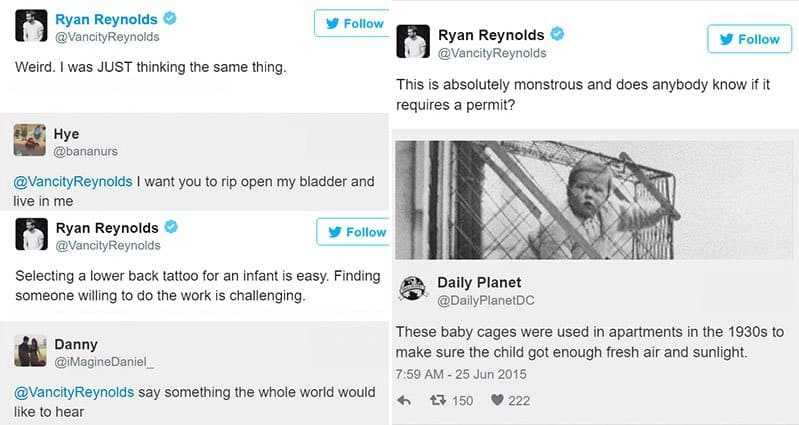Click the verified badge on the monstrous-permit tweet
This screenshot has width=799, height=425.
[557, 35]
